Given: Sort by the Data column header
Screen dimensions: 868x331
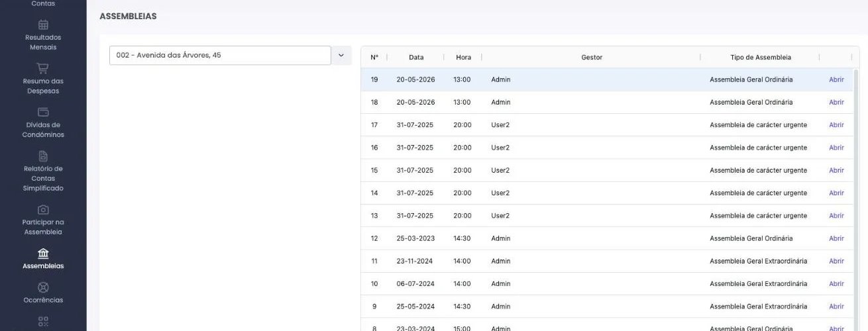Looking at the screenshot, I should click(x=416, y=58).
